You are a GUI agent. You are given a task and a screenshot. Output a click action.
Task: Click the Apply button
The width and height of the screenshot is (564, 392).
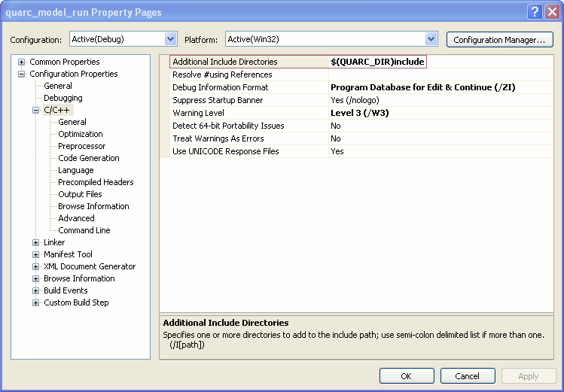[529, 376]
